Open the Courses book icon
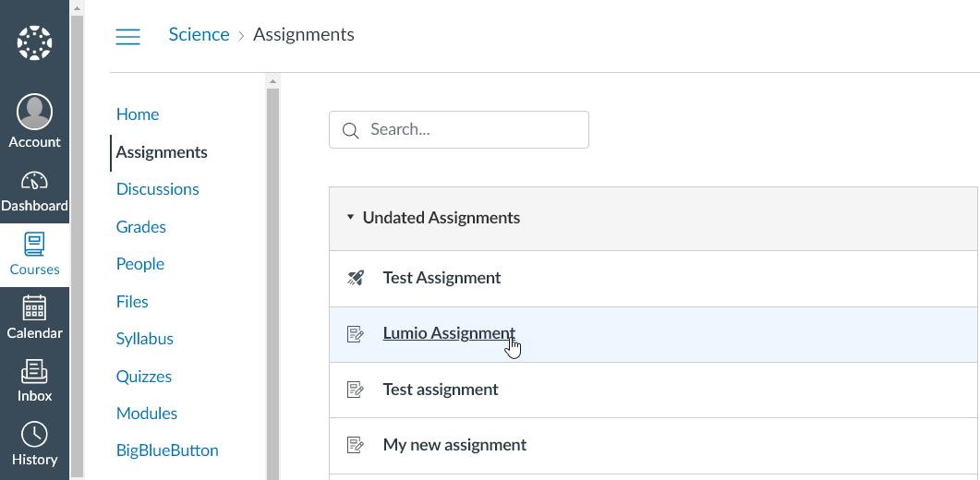Screen dimensions: 980x480 click(x=34, y=245)
